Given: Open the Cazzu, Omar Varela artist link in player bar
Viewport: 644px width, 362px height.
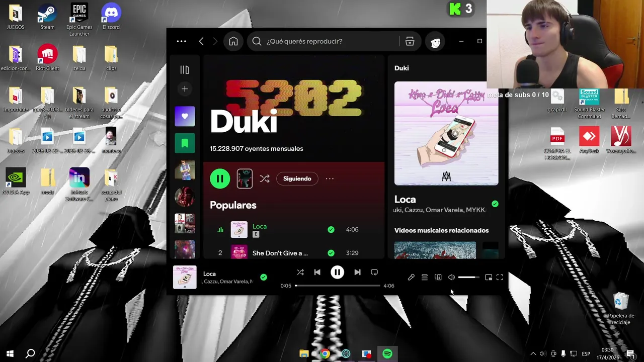Looking at the screenshot, I should click(227, 282).
